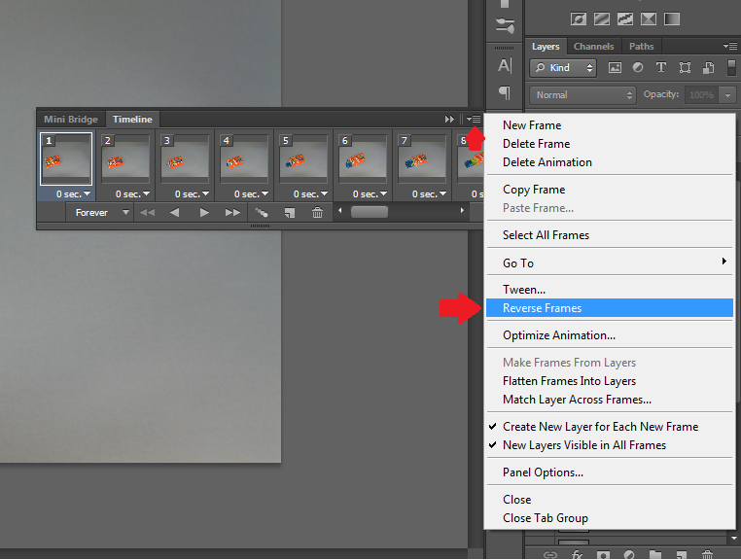
Task: Toggle layer filtering switch
Action: click(731, 68)
